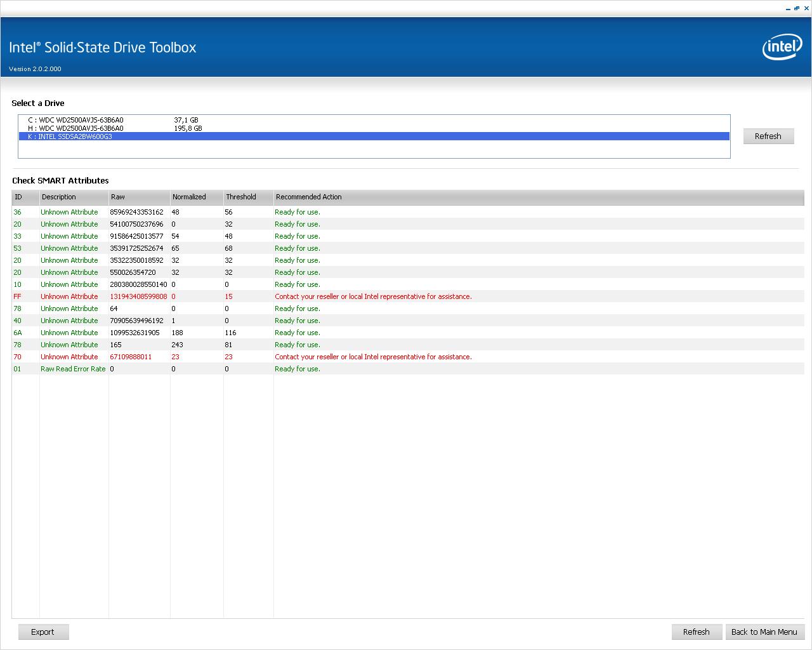The image size is (812, 650).
Task: Click red threshold value 15
Action: click(x=228, y=296)
